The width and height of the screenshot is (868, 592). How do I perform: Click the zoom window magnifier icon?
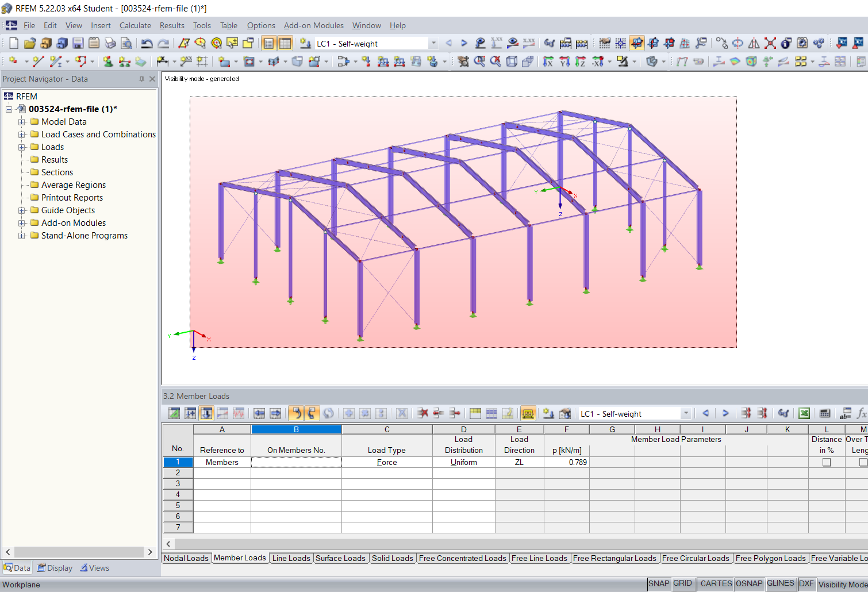click(479, 61)
